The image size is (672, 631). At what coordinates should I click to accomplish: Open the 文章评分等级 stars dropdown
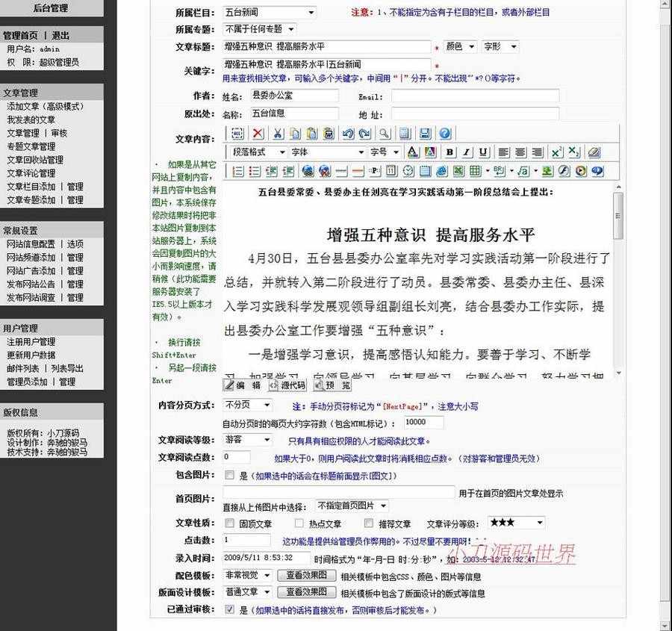(517, 523)
